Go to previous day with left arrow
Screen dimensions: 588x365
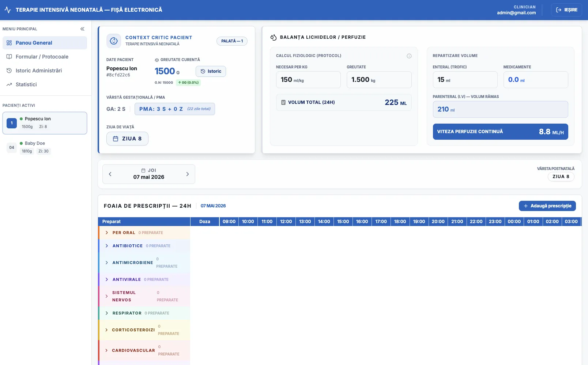click(110, 174)
